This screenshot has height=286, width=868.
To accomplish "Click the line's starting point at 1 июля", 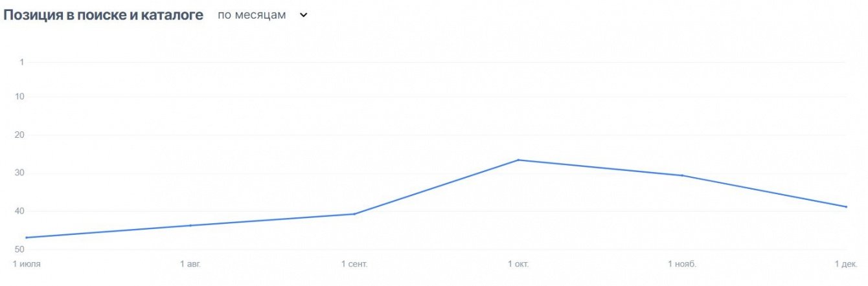I will point(27,237).
